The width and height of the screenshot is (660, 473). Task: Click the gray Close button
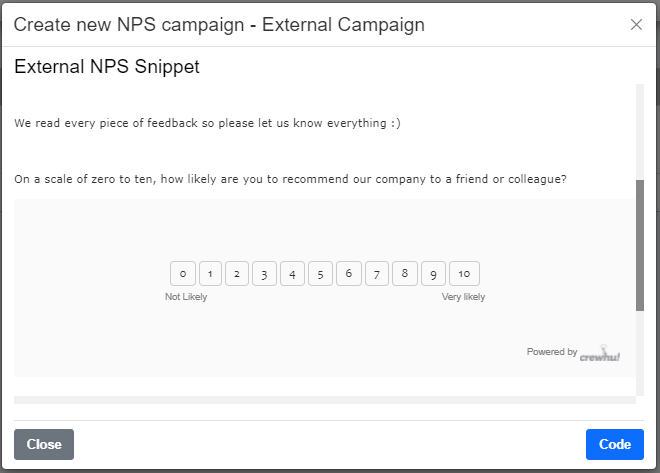44,444
